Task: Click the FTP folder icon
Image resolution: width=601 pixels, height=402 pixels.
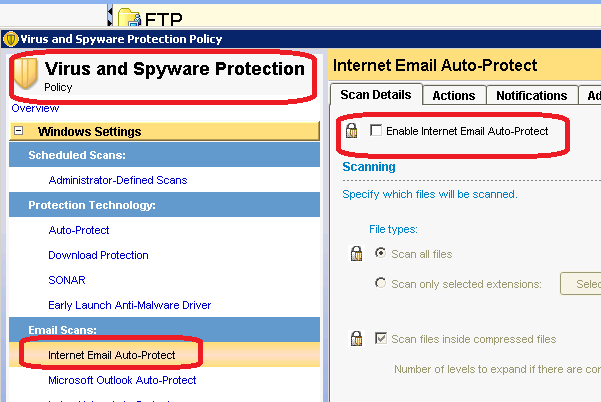Action: pyautogui.click(x=129, y=18)
